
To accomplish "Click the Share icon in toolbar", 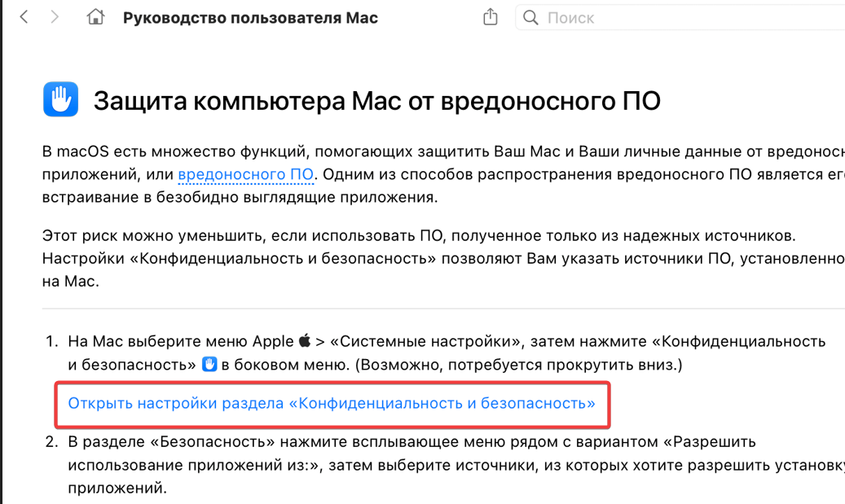I will coord(490,17).
